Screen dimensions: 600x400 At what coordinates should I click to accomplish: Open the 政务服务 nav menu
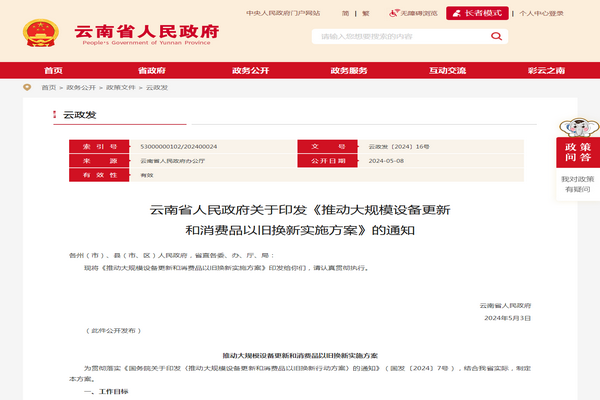(349, 71)
